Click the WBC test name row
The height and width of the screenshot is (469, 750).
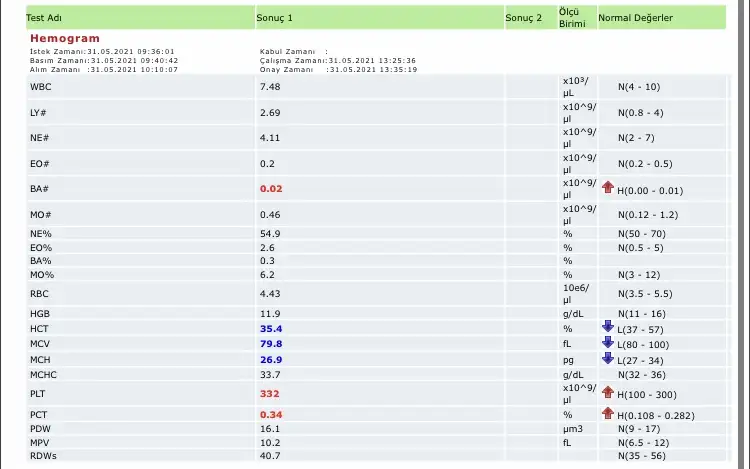[41, 87]
